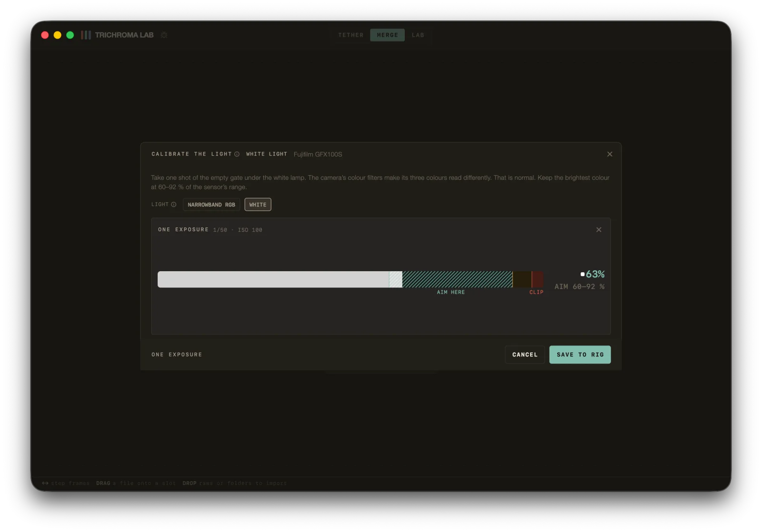762x532 pixels.
Task: Click the 'ONE EXPOSURE' footer status text
Action: click(x=177, y=355)
